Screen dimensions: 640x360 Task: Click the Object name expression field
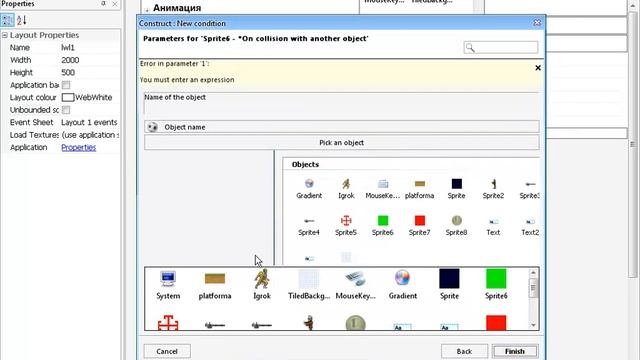pyautogui.click(x=341, y=127)
